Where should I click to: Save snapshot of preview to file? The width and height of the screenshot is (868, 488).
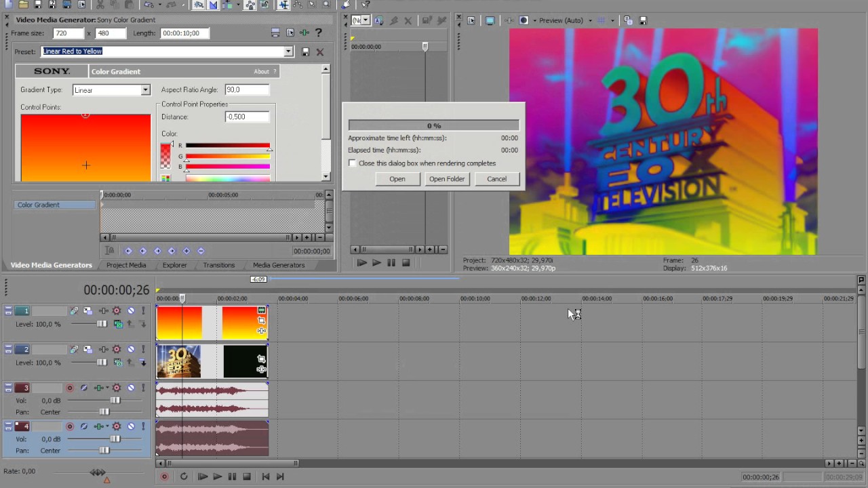point(643,20)
